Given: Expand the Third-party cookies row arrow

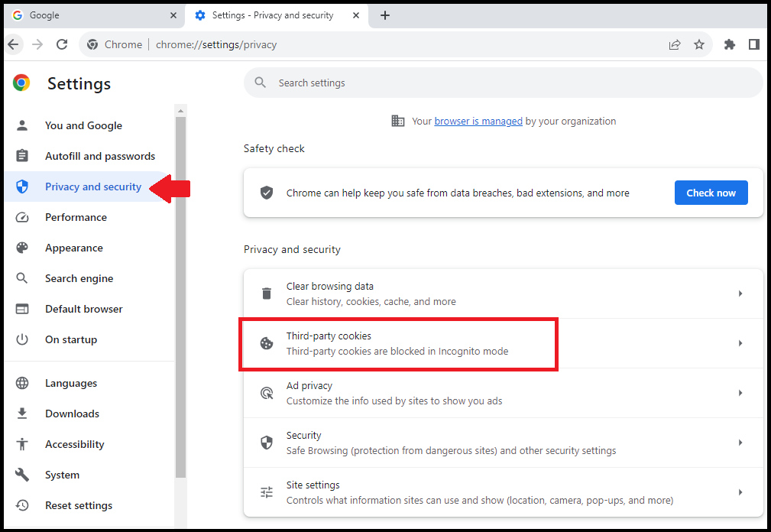Looking at the screenshot, I should click(740, 343).
